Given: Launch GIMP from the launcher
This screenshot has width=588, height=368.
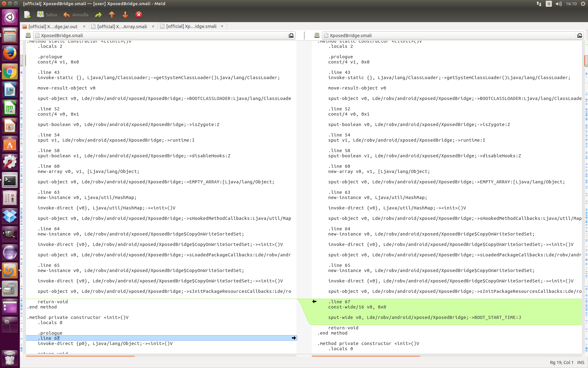Looking at the screenshot, I should pos(10,235).
